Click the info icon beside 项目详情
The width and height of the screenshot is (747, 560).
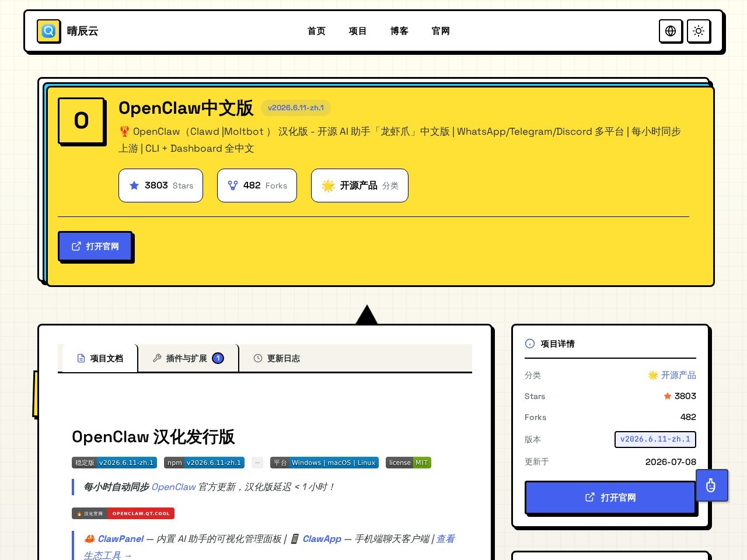(530, 344)
